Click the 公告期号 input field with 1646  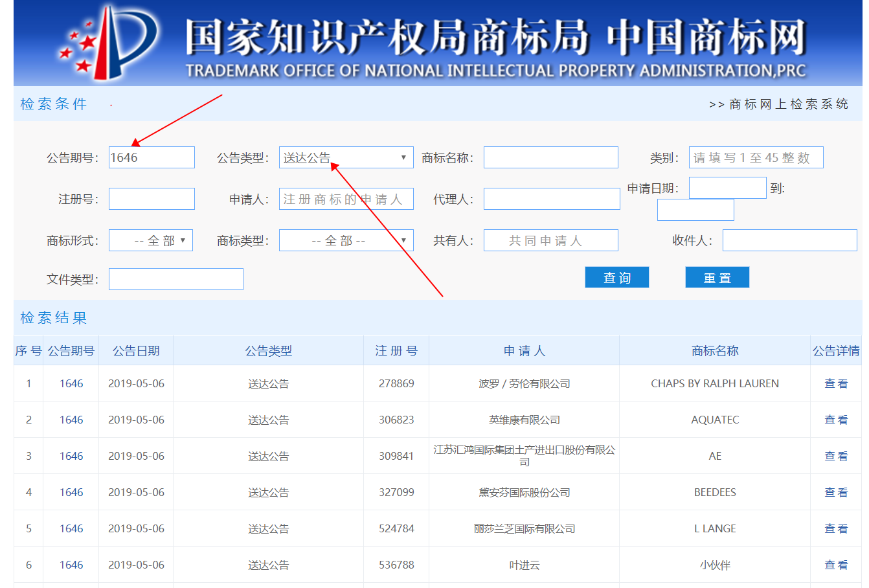152,157
